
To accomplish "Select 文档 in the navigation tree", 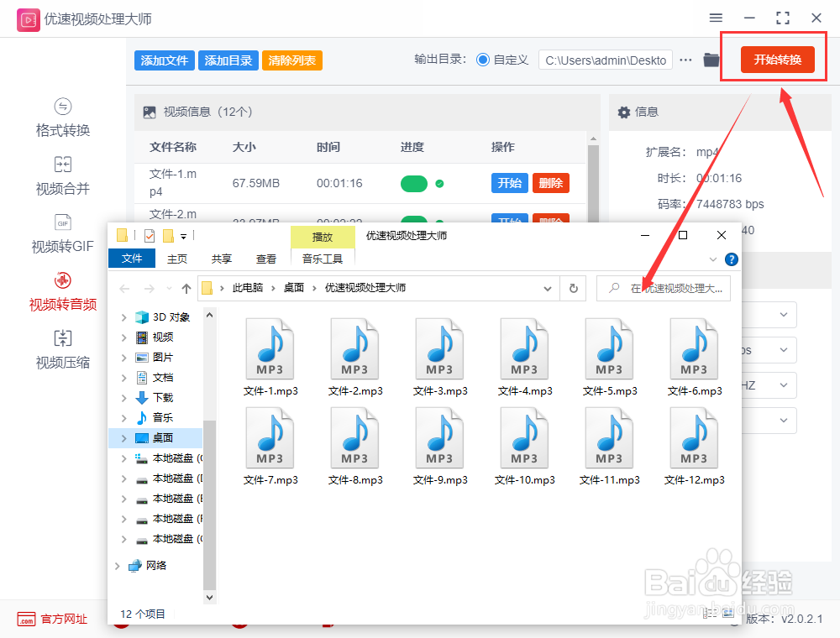I will tap(162, 378).
